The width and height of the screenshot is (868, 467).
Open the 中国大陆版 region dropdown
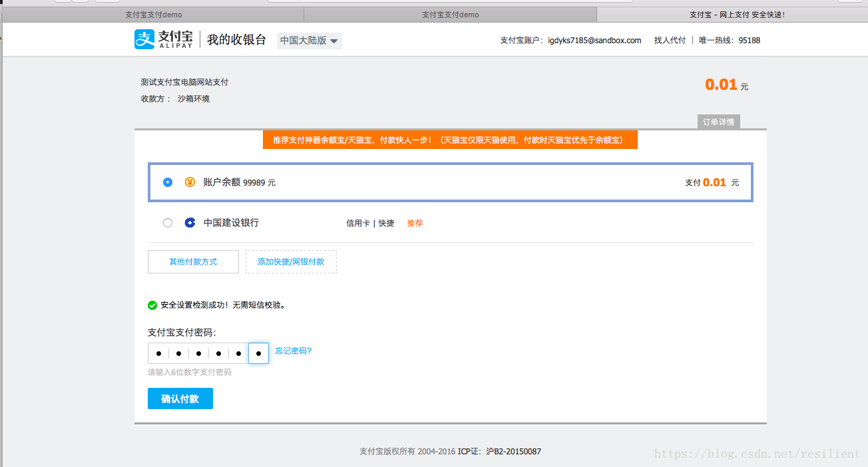pos(310,41)
